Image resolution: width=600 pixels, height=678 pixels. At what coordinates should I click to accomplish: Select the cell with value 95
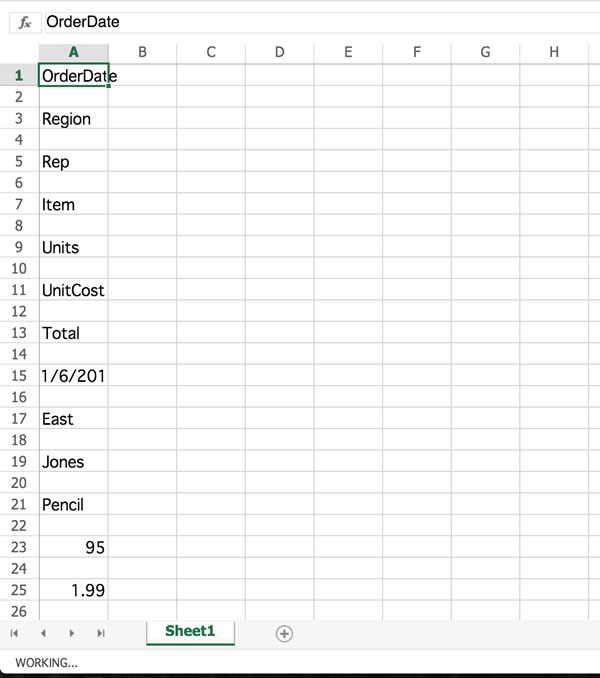73,547
